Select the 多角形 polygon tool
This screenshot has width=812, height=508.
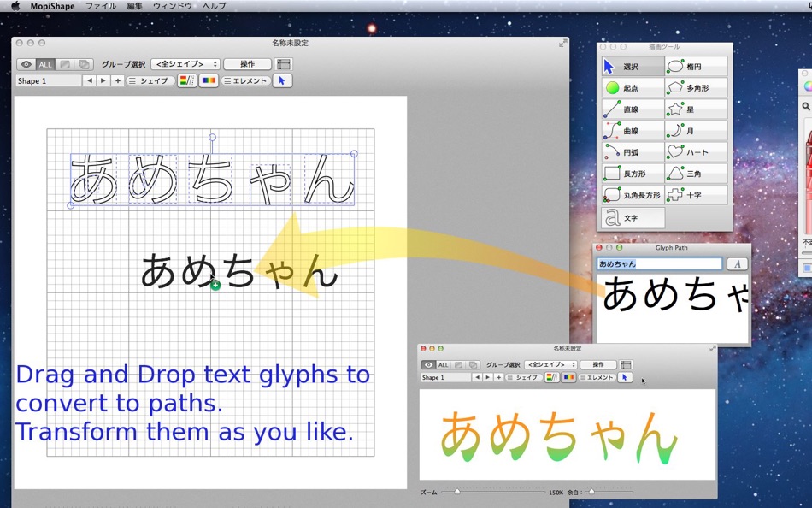pyautogui.click(x=696, y=88)
